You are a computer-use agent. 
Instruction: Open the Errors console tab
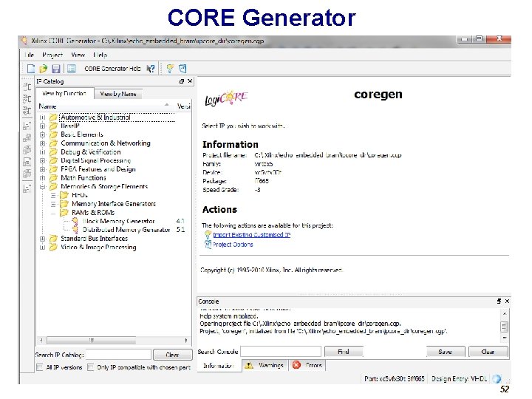pos(307,366)
